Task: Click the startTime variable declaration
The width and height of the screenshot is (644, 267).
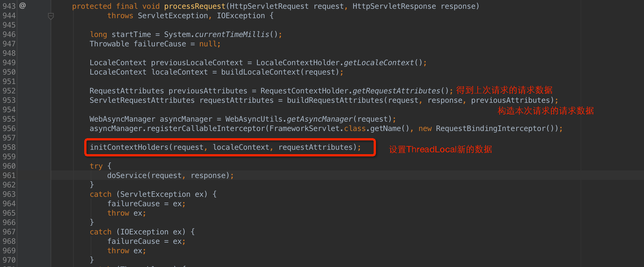Action: (131, 34)
